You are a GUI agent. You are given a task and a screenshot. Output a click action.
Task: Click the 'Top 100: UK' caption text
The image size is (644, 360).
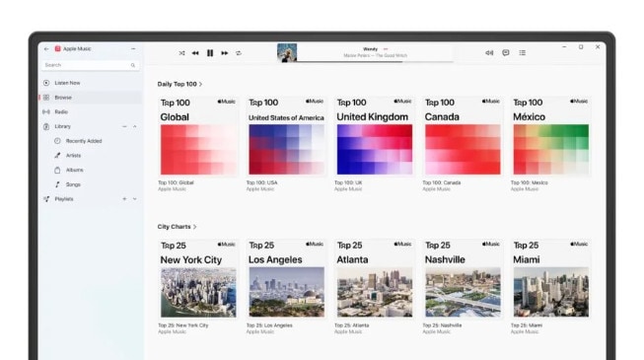click(x=348, y=182)
